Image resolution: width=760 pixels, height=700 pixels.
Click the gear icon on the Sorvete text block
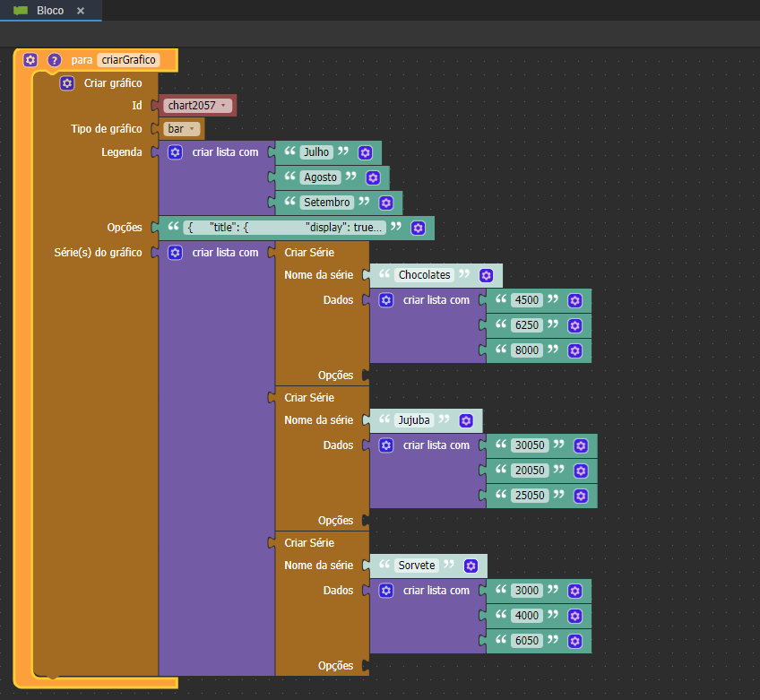point(471,566)
